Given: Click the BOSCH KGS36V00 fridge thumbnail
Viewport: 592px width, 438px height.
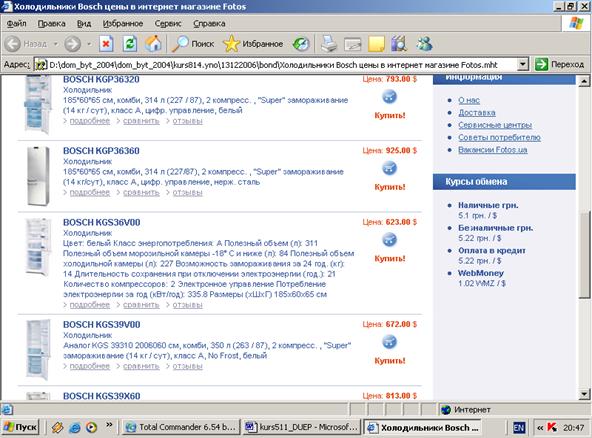Looking at the screenshot, I should 38,247.
